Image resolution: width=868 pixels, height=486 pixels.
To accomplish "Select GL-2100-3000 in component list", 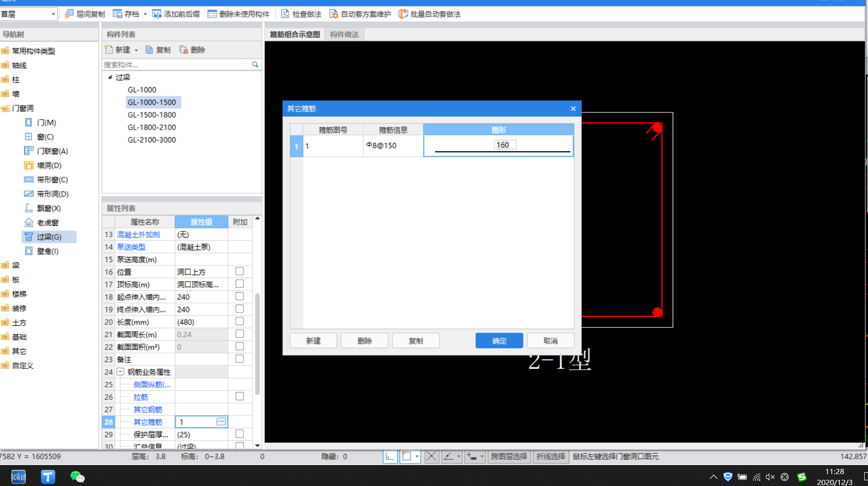I will pos(152,140).
